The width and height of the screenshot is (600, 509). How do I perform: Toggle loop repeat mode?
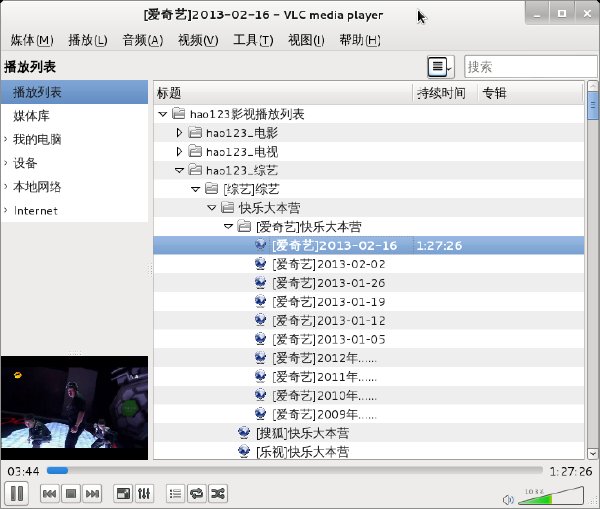[x=197, y=494]
